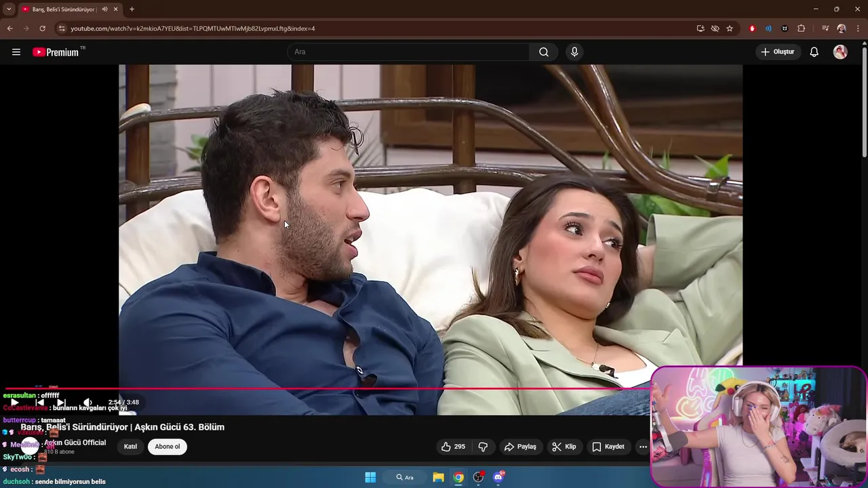Click the YouTube URL address bar
Image resolution: width=868 pixels, height=488 pixels.
click(380, 28)
